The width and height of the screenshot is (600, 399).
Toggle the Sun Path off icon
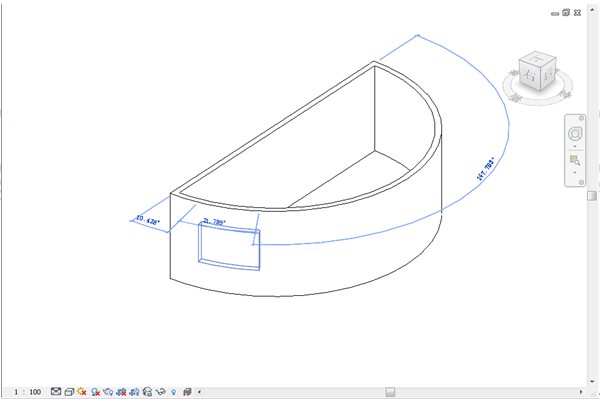[x=82, y=391]
